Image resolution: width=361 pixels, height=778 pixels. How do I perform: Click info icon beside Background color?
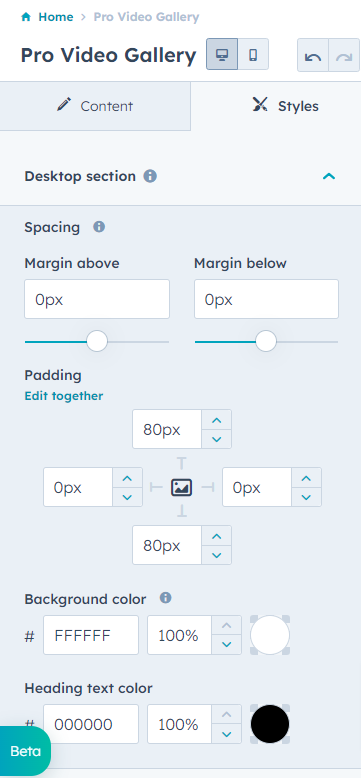pos(166,598)
